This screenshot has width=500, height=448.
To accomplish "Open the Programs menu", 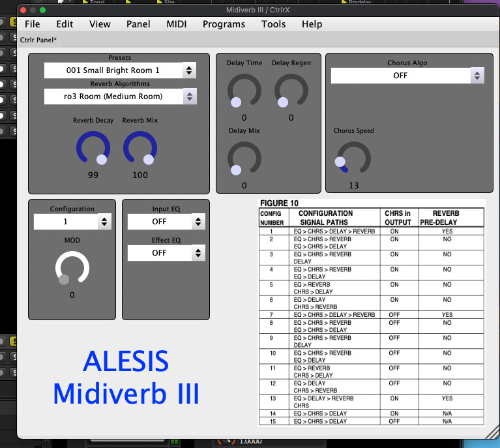I will (224, 24).
